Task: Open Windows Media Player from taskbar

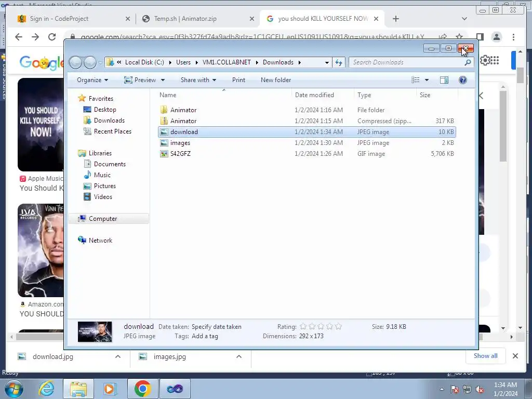Action: pyautogui.click(x=109, y=389)
